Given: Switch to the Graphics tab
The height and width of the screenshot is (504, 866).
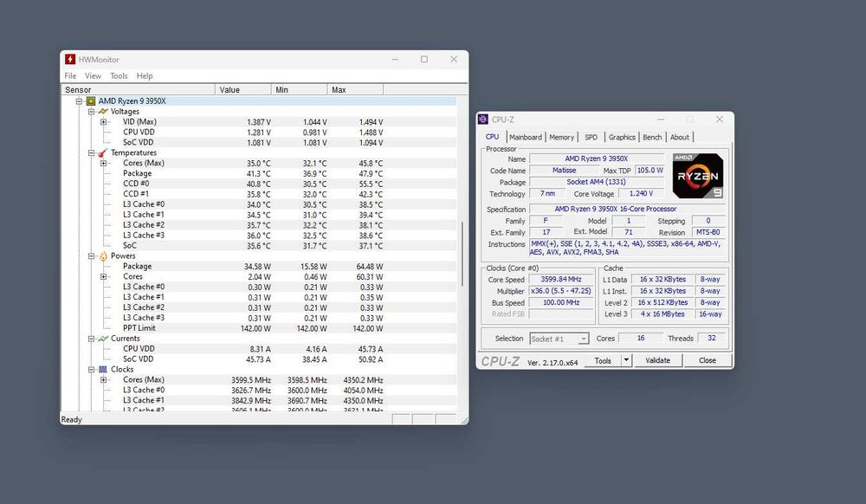Looking at the screenshot, I should pyautogui.click(x=622, y=137).
